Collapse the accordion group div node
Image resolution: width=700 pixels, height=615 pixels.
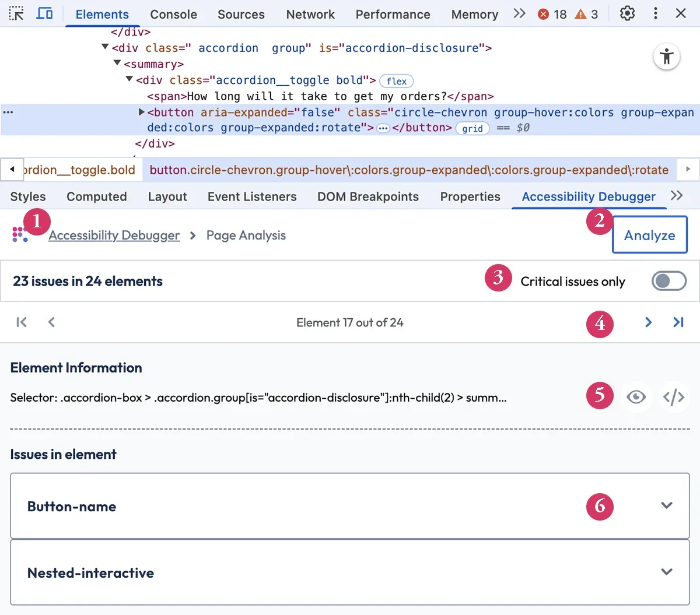[105, 47]
